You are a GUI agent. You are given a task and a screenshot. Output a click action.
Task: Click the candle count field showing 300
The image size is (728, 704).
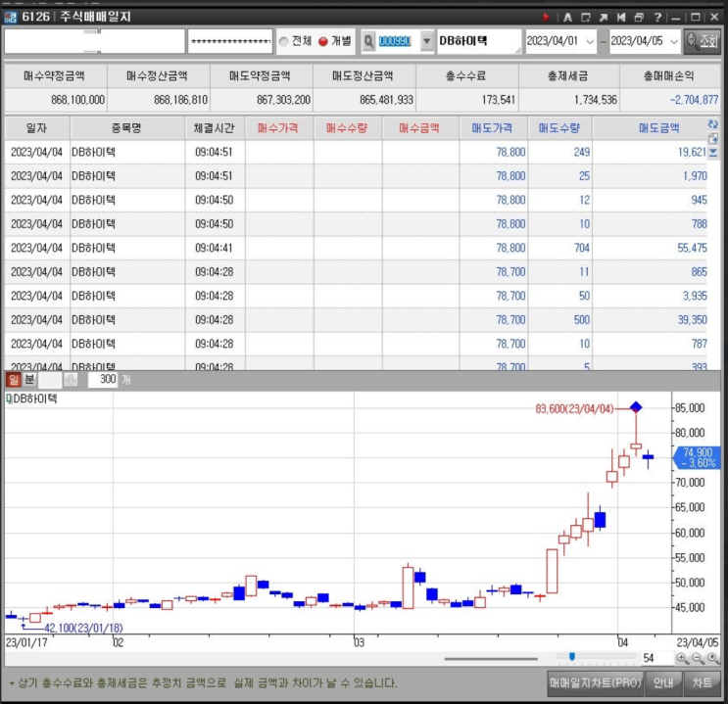[x=102, y=380]
